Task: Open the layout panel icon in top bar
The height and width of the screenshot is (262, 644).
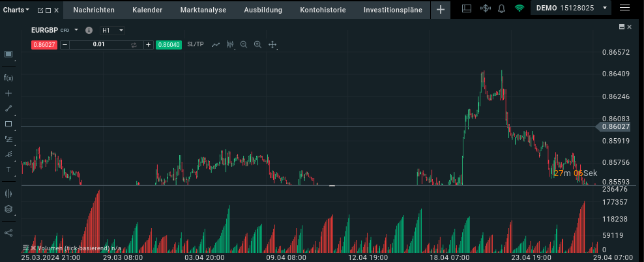Action: 467,8
